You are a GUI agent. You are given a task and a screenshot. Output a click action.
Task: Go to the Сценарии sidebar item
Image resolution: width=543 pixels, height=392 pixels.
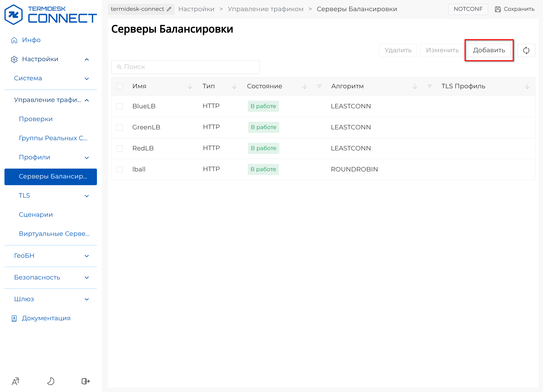[36, 215]
